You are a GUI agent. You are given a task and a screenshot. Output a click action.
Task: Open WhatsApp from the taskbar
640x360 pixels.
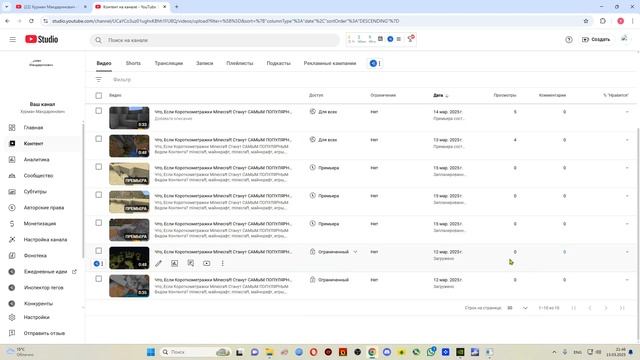point(431,352)
